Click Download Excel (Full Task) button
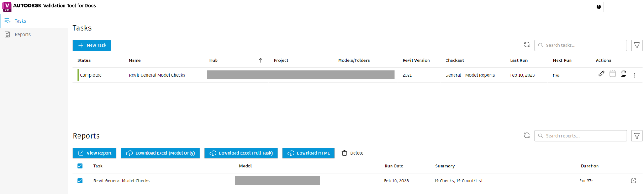The height and width of the screenshot is (194, 644). click(241, 153)
